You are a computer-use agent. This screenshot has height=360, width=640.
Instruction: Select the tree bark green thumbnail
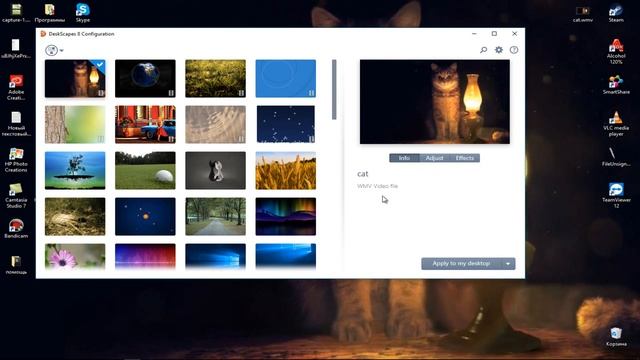(75, 124)
